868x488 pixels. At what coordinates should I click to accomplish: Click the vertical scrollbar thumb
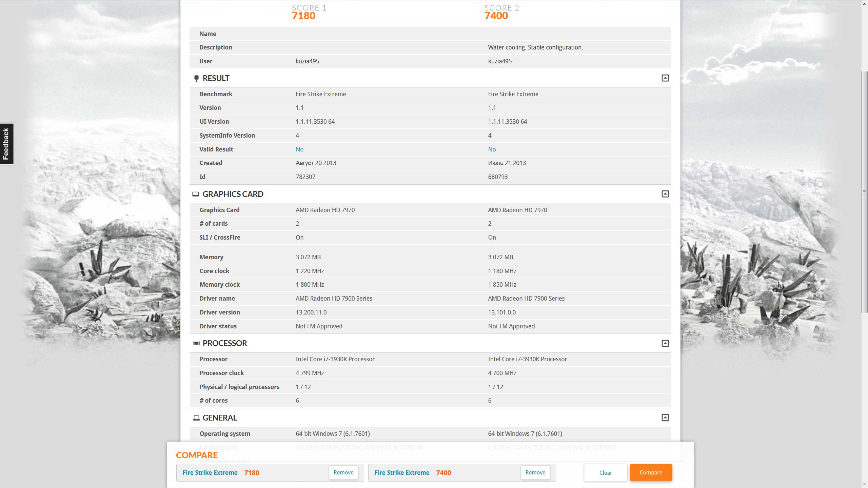[864, 191]
